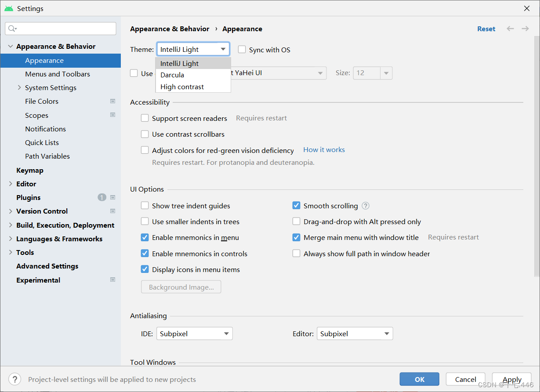Image resolution: width=540 pixels, height=392 pixels.
Task: Click the settings indicator icon next to Experimental
Action: 113,279
